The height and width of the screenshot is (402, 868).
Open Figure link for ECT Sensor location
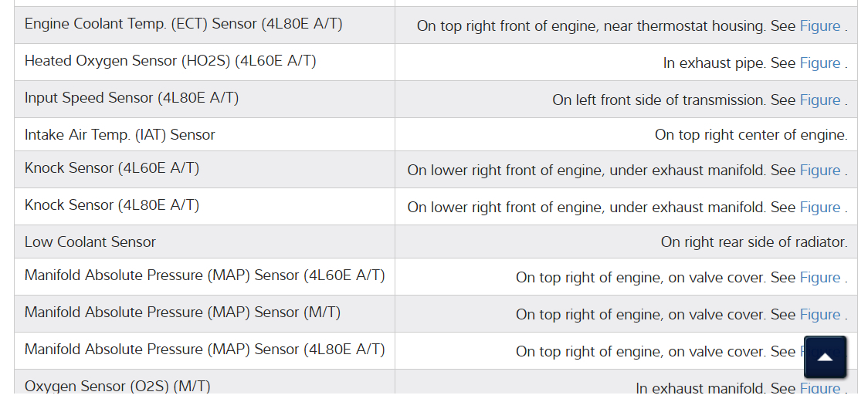819,26
